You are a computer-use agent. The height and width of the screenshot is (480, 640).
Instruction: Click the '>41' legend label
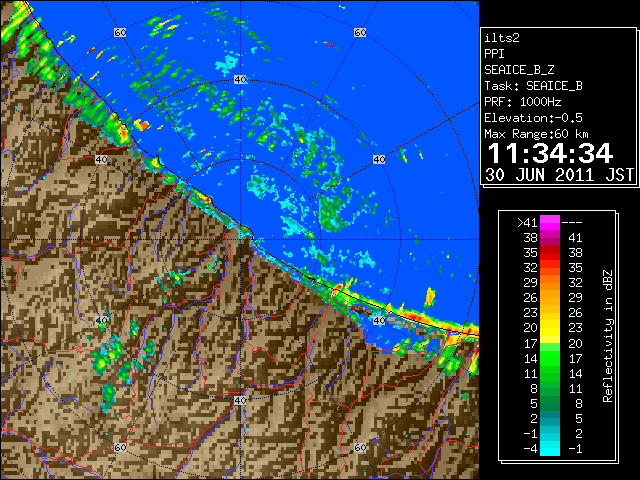coord(527,223)
